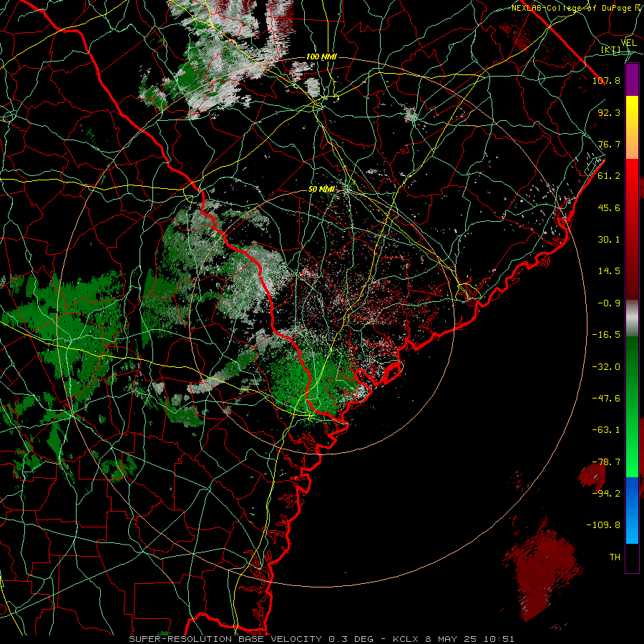644x644 pixels.
Task: Click the TH legend label
Action: [615, 557]
